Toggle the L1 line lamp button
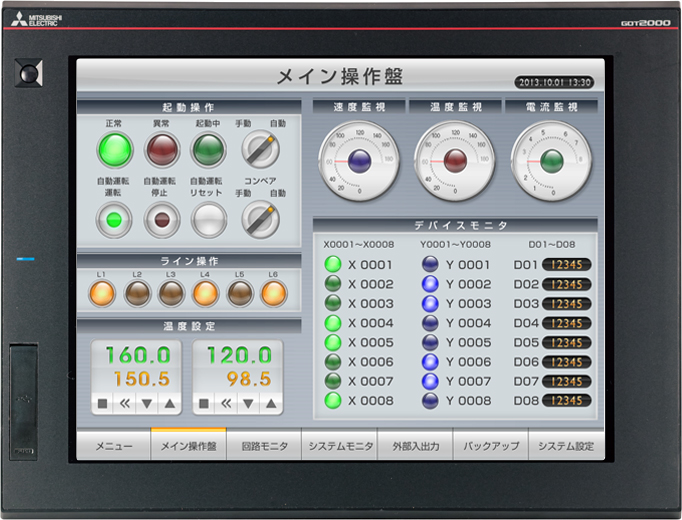 (x=102, y=293)
